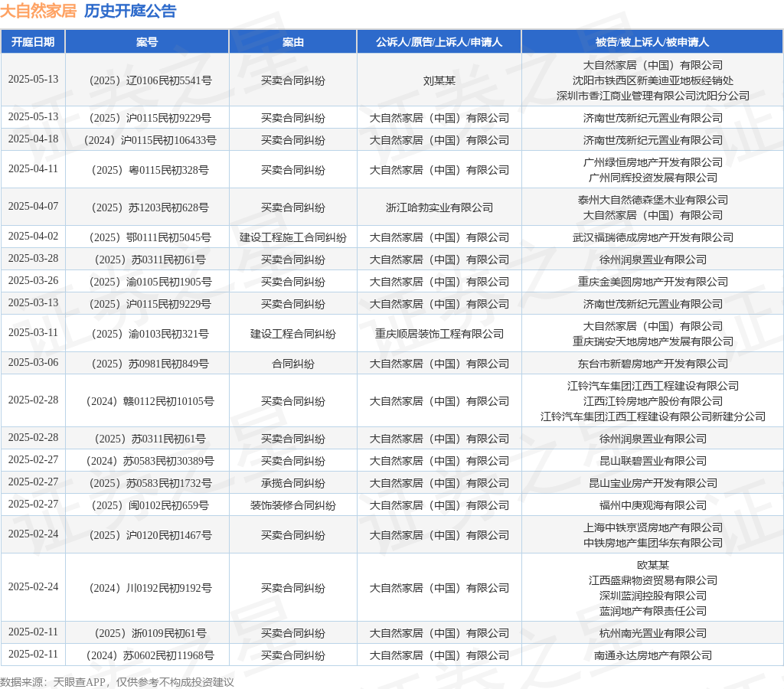This screenshot has width=784, height=689.
Task: Select the 案由 column header
Action: [293, 42]
